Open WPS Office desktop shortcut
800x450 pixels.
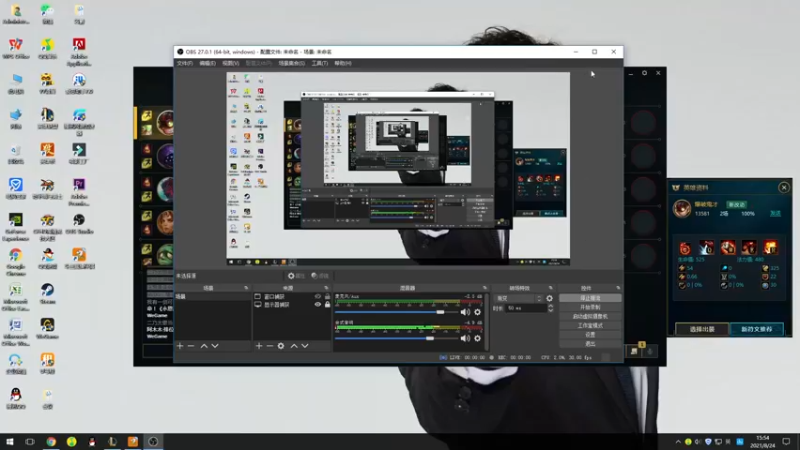click(x=16, y=49)
